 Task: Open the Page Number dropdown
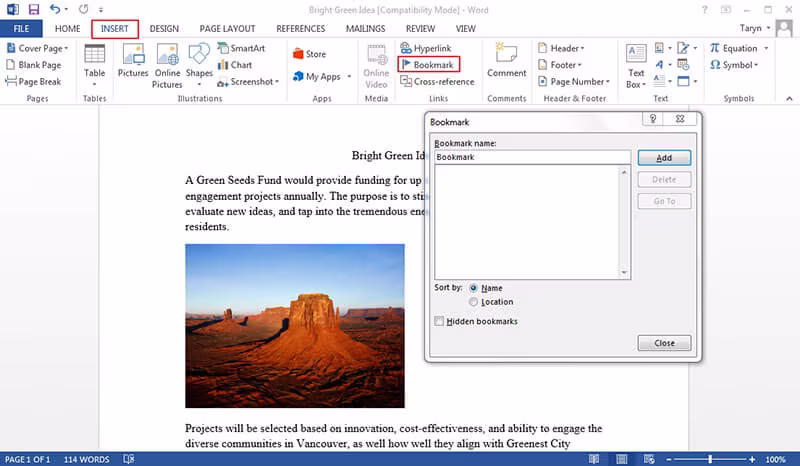[574, 81]
